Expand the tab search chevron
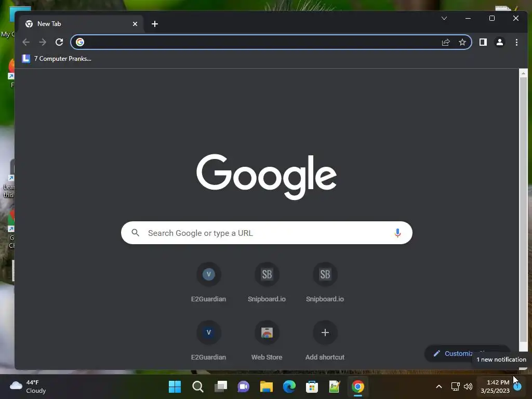 pos(444,18)
